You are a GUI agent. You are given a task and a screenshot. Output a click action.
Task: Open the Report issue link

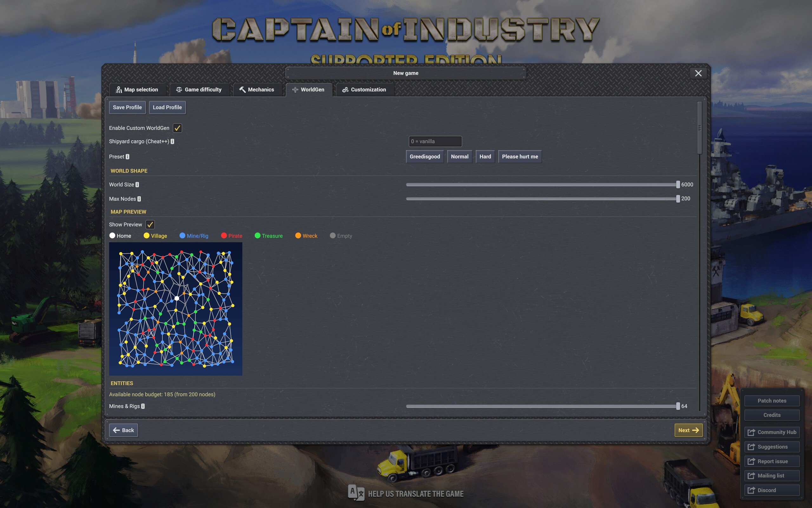772,462
